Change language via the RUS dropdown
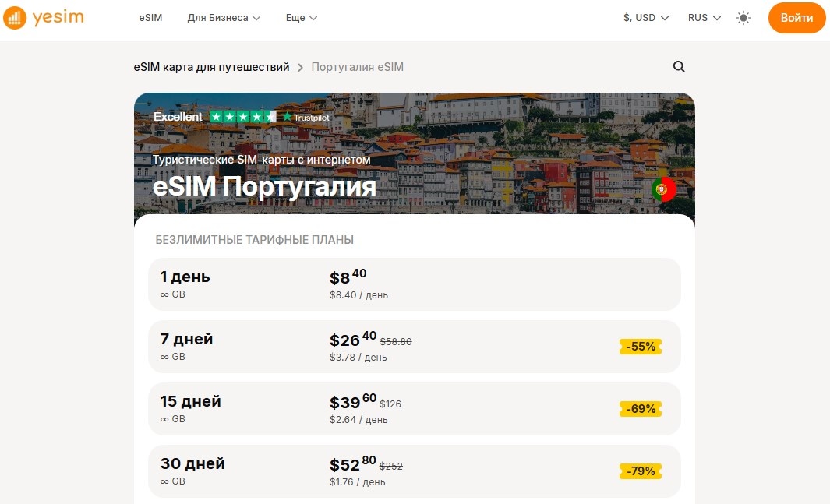The image size is (830, 504). tap(703, 16)
